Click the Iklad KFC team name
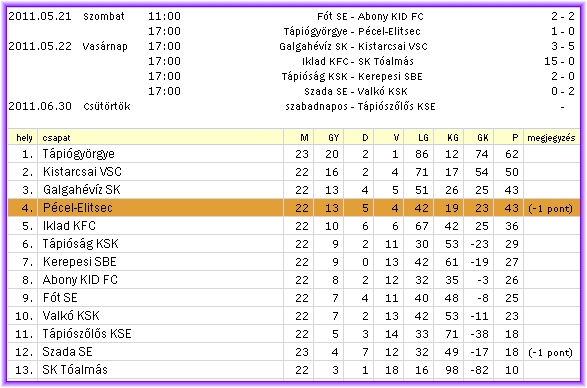Viewport: 587px width, 388px height. click(69, 225)
